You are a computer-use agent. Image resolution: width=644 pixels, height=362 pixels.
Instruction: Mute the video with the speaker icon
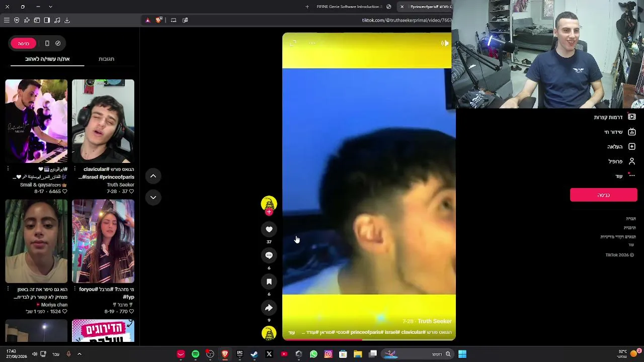coord(445,43)
